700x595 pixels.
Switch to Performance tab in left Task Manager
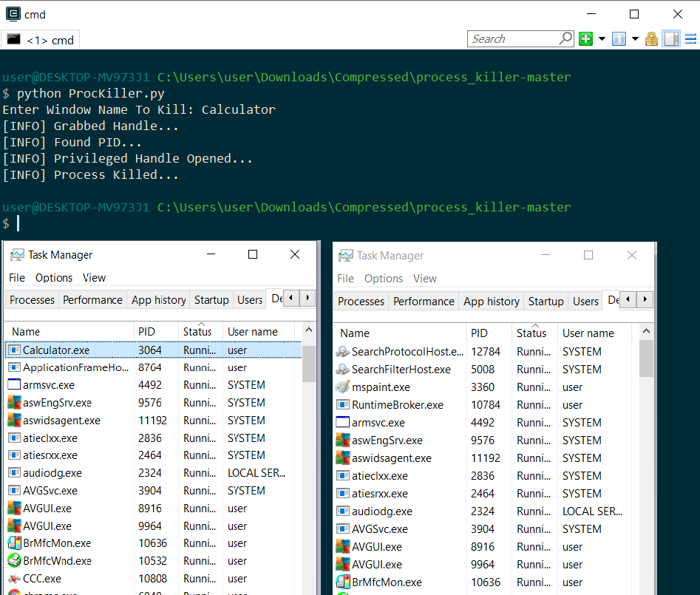(92, 300)
